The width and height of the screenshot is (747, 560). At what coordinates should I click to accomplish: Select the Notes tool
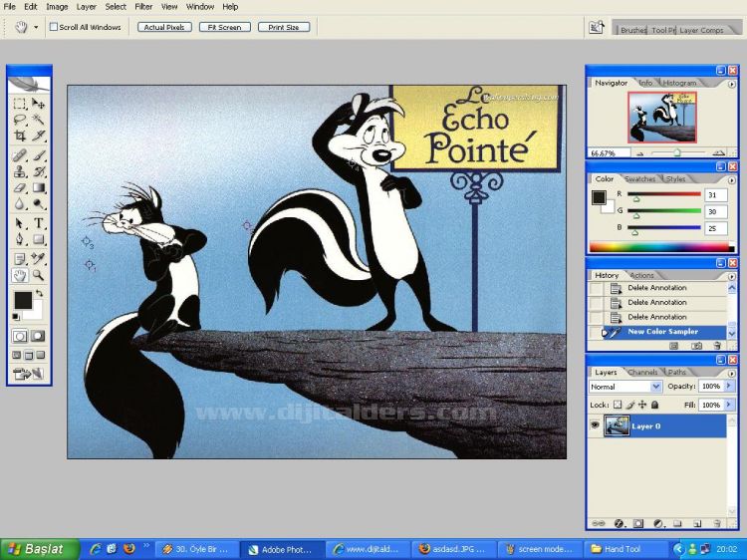20,259
